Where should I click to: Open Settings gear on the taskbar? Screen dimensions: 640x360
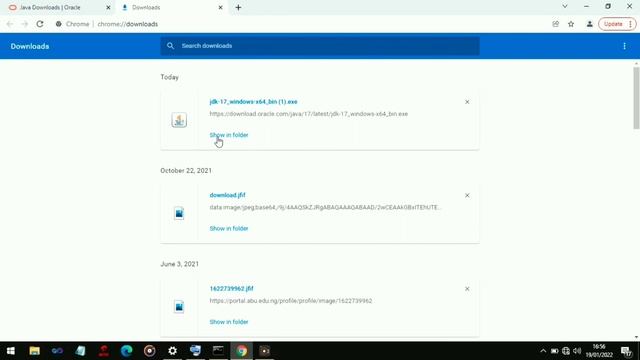pyautogui.click(x=172, y=351)
